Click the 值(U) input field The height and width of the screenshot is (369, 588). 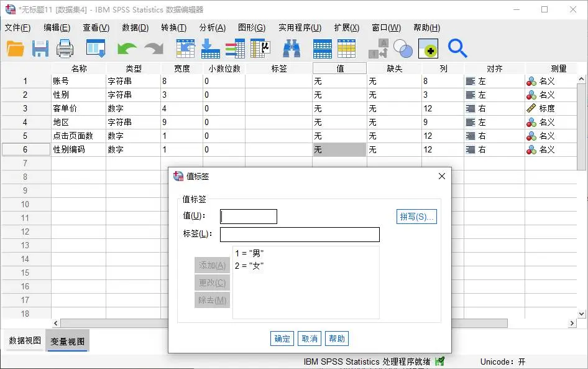(249, 217)
